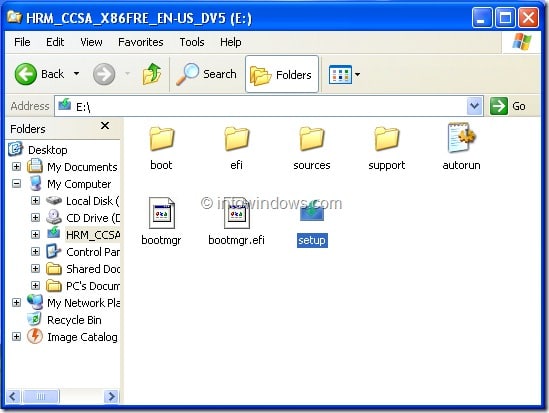
Task: Go up one folder level
Action: click(152, 74)
